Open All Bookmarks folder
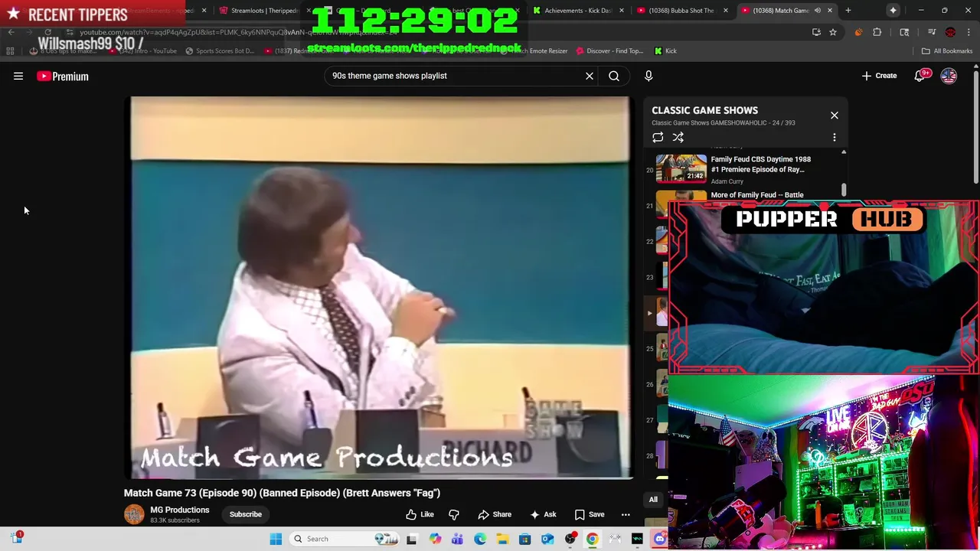Viewport: 980px width, 551px height. point(947,51)
